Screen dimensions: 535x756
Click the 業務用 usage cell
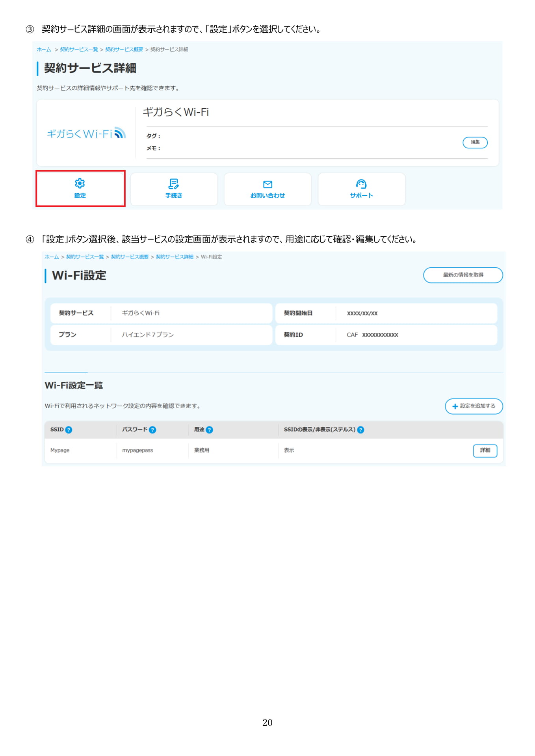tap(202, 450)
